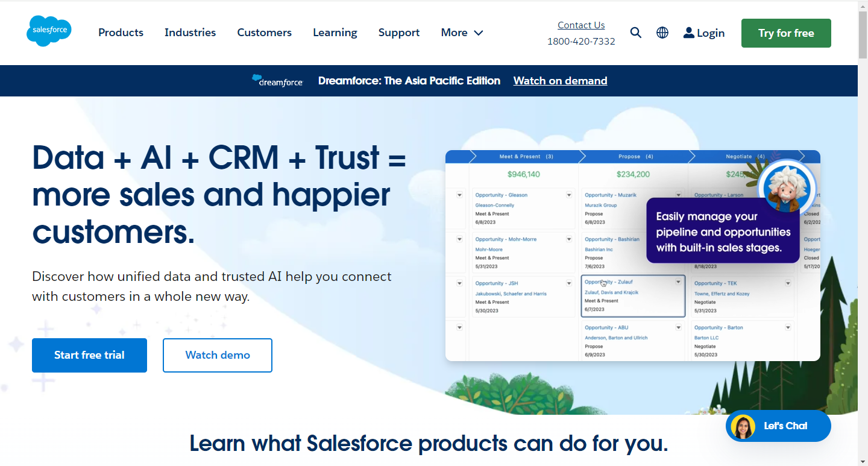Click the Login link text
This screenshot has height=466, width=868.
click(x=711, y=33)
